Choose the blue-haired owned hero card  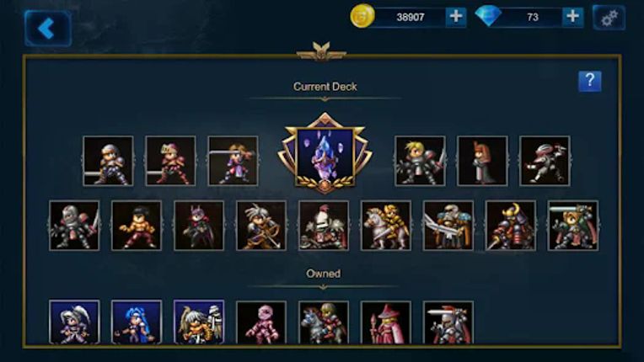(137, 322)
